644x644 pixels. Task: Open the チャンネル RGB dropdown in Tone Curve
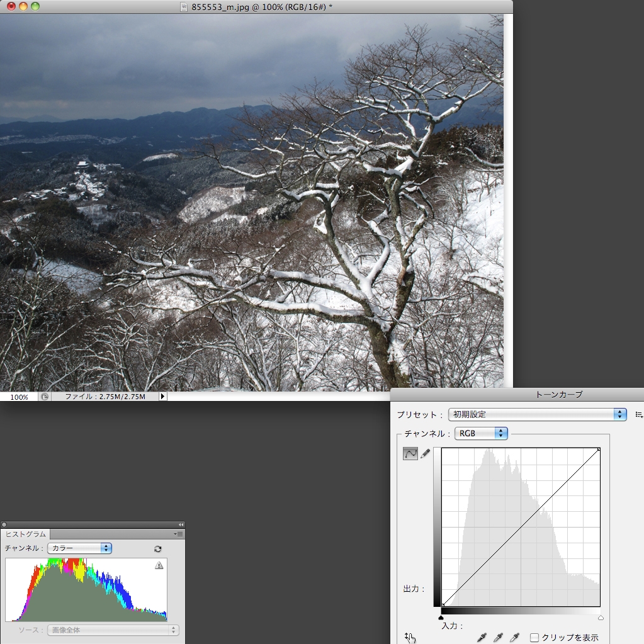click(481, 433)
